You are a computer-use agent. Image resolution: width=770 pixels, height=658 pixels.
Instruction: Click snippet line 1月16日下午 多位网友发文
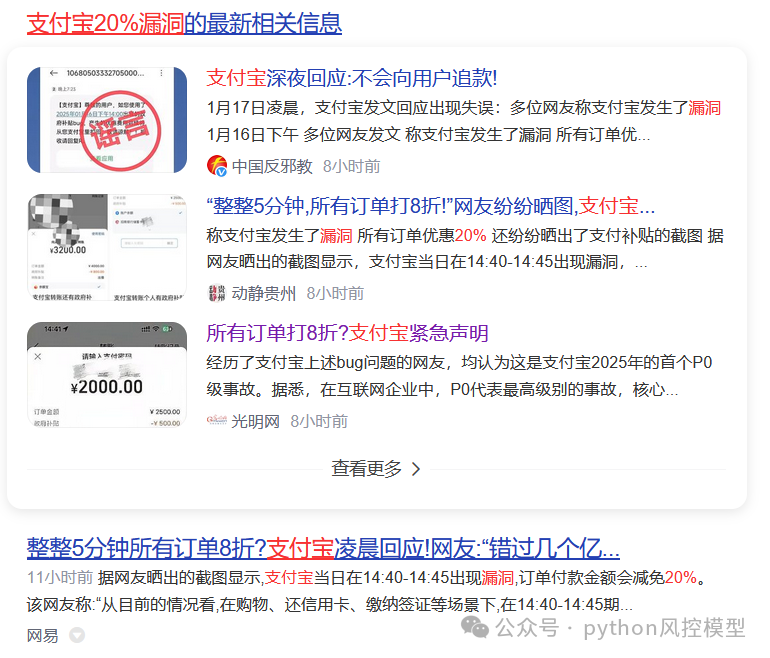click(428, 135)
